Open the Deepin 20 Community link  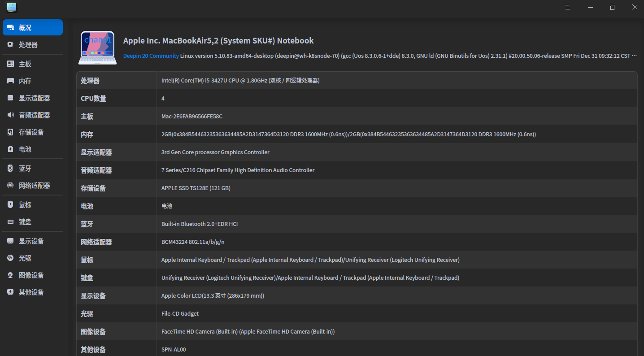coord(151,56)
